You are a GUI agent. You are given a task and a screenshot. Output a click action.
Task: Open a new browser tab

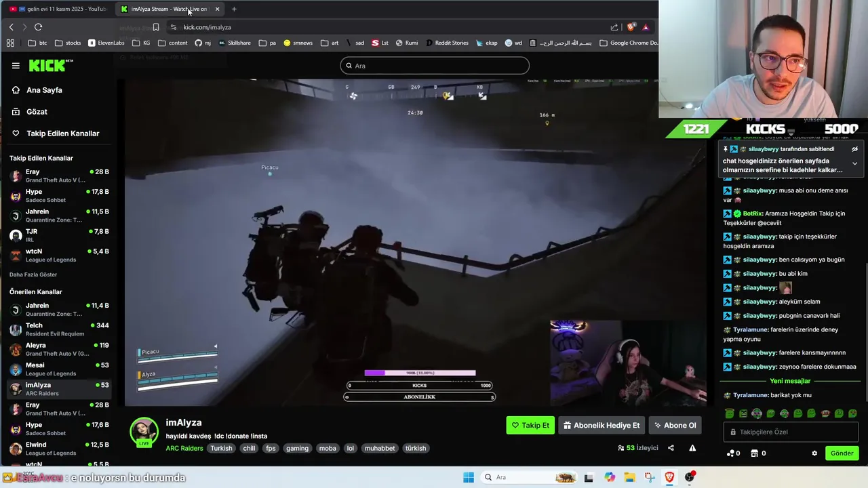point(234,9)
